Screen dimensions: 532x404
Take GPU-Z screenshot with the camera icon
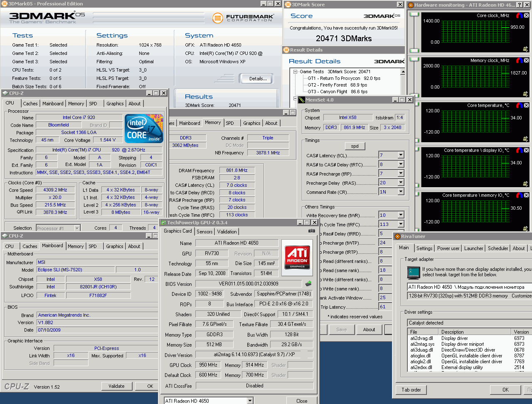click(311, 231)
